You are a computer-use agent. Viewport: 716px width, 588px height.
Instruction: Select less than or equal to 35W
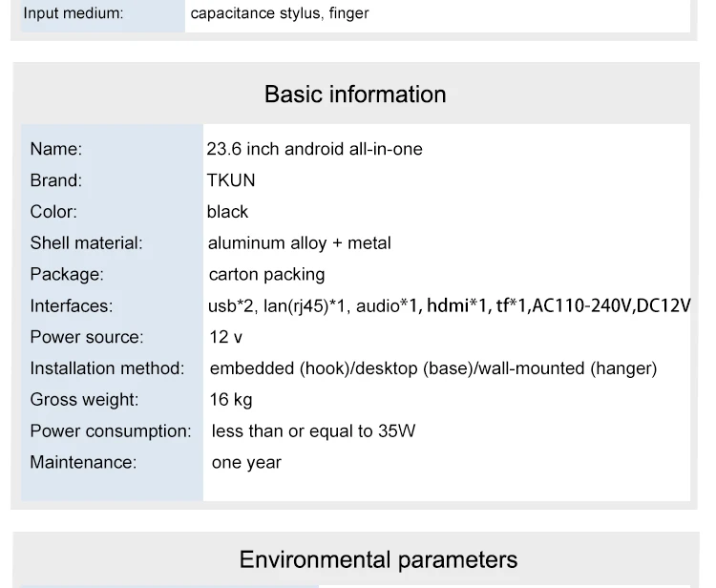point(313,430)
